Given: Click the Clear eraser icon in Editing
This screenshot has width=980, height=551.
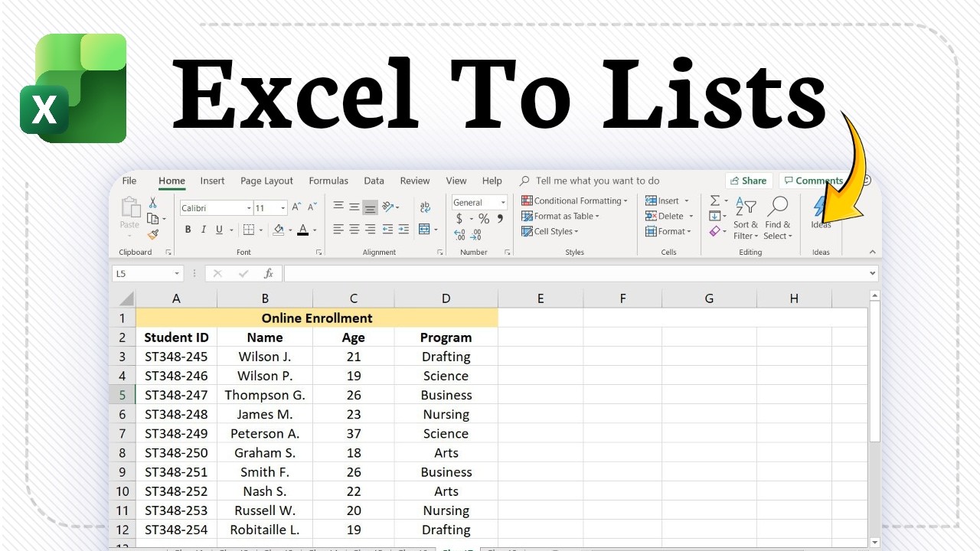Looking at the screenshot, I should [714, 231].
